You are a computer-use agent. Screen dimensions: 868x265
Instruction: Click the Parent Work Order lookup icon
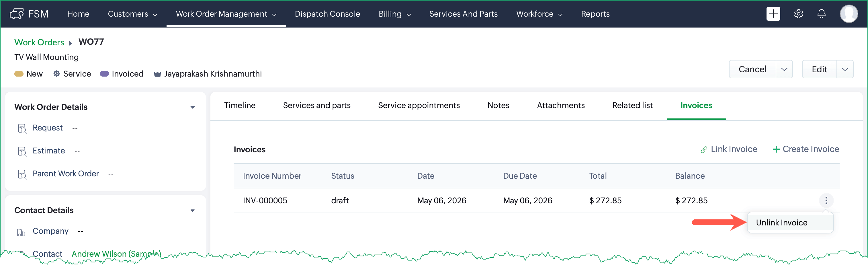(22, 174)
